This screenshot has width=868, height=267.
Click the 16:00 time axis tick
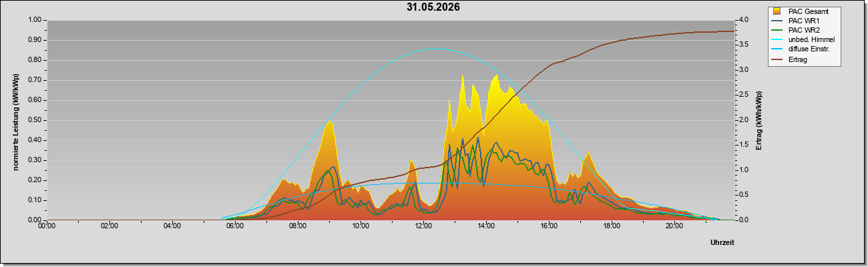549,226
